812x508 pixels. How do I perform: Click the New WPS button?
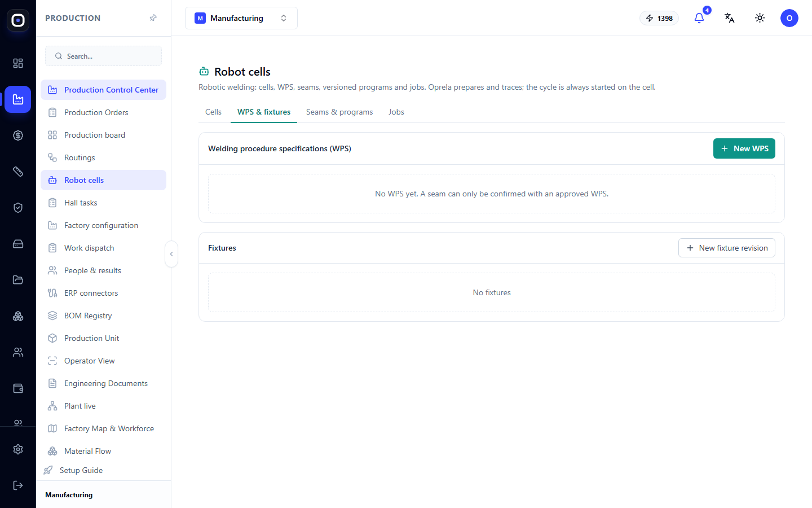point(744,148)
